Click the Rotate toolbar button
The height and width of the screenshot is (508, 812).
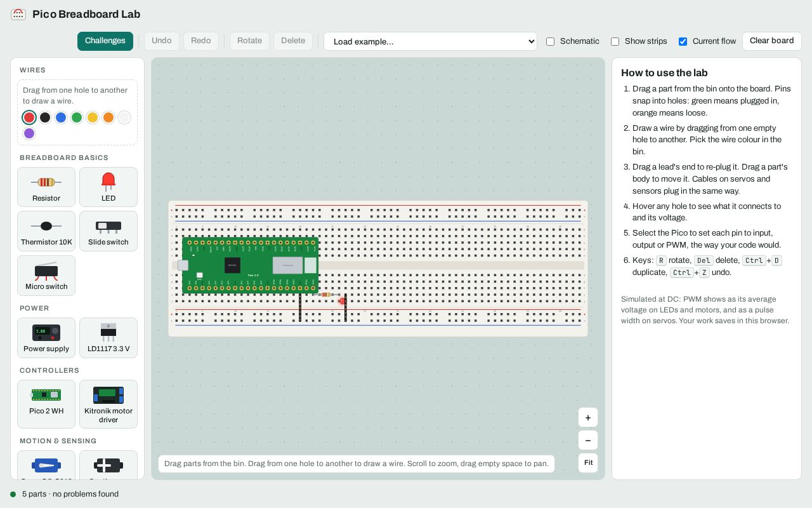(x=249, y=41)
